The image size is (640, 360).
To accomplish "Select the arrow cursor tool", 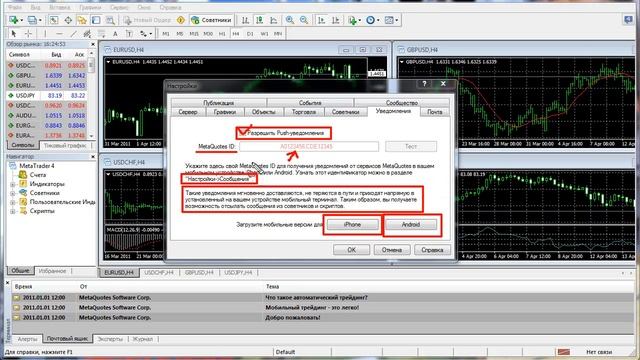I will pyautogui.click(x=13, y=33).
